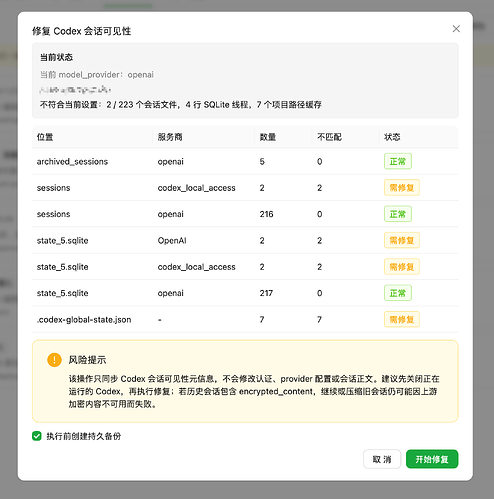Click the orange warning icon beside 风险提示
494x499 pixels.
[x=54, y=360]
